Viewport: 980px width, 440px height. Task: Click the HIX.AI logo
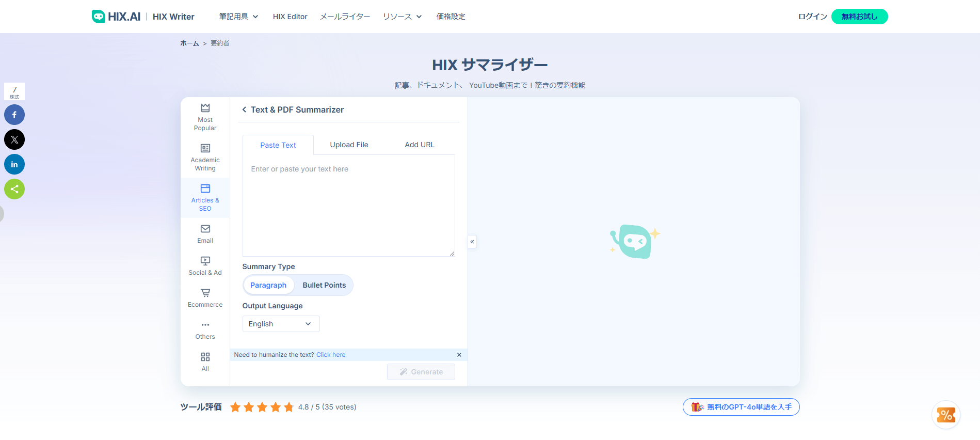pyautogui.click(x=116, y=17)
